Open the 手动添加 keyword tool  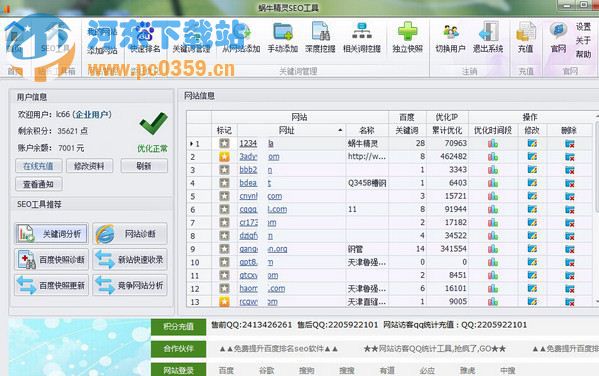(x=283, y=37)
